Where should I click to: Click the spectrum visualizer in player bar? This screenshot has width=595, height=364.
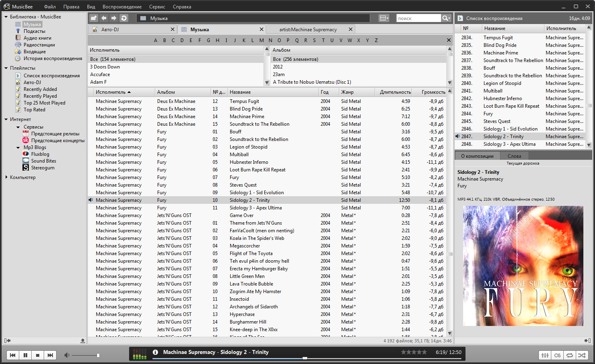[x=140, y=354]
